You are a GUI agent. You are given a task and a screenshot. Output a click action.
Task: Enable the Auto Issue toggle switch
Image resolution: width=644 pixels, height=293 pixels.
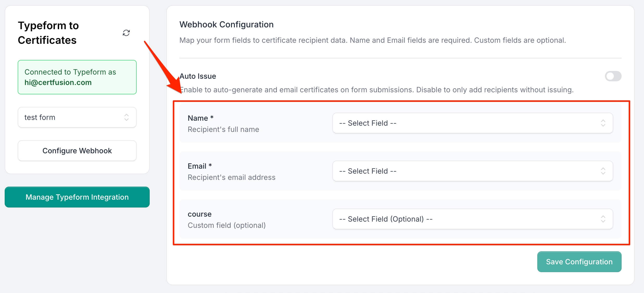click(x=613, y=76)
